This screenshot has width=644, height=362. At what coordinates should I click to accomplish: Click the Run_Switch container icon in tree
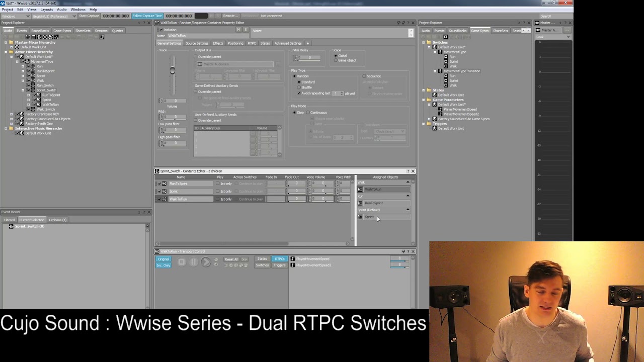tap(33, 85)
